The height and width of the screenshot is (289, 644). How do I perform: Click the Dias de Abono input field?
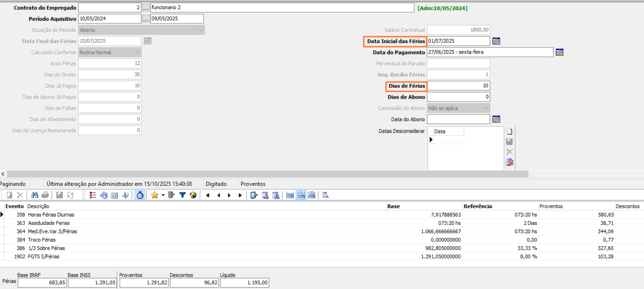click(458, 97)
